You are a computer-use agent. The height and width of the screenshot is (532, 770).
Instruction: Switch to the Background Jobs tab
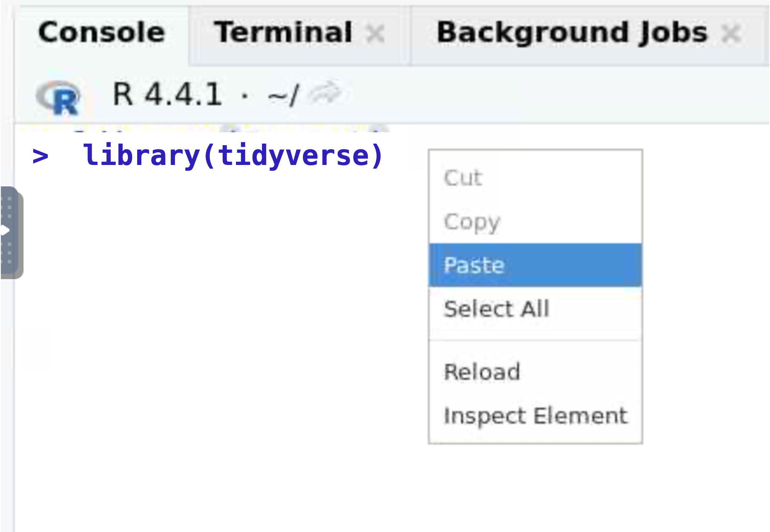572,32
